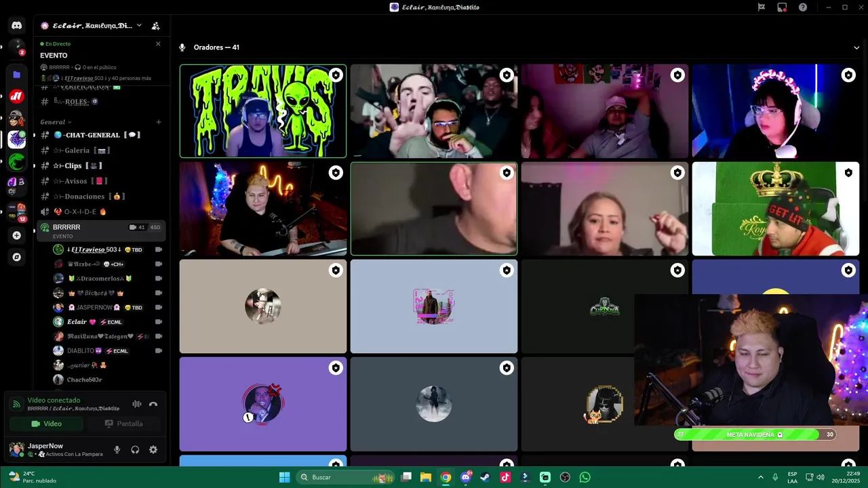868x488 pixels.
Task: Collapse the General category
Action: coord(56,122)
